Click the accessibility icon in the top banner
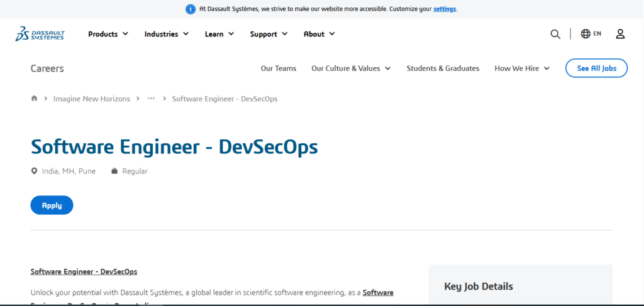The image size is (644, 306). pos(191,9)
